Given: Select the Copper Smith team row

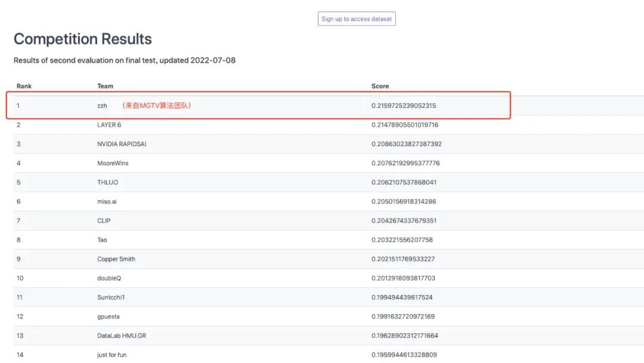Looking at the screenshot, I should (x=116, y=259).
